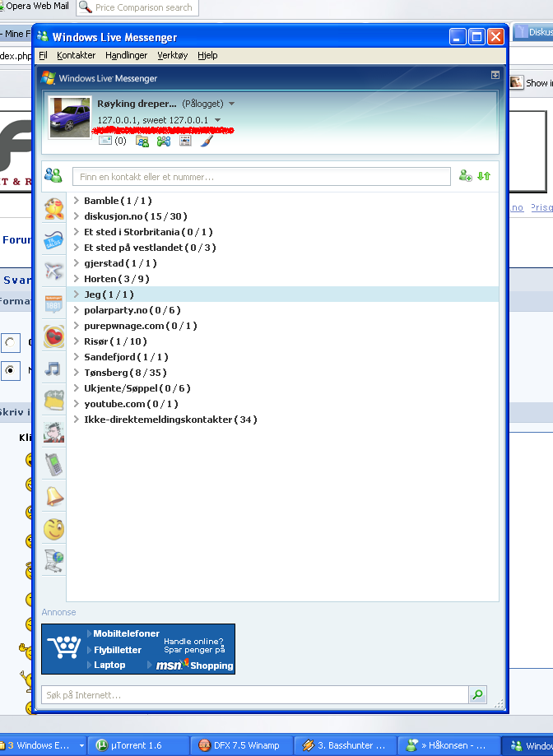Open the cartoon man sidebar tab
Viewport: 553px width, 756px height.
click(x=54, y=433)
